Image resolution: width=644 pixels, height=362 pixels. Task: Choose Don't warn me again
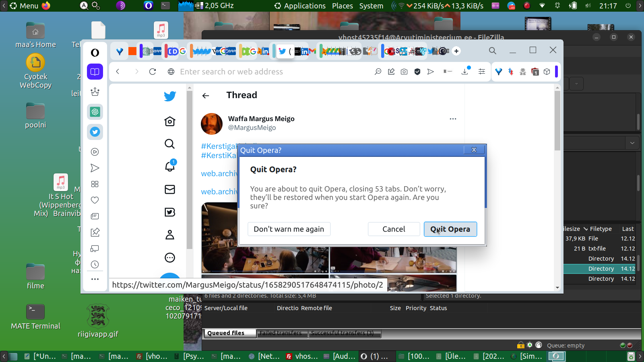(289, 229)
